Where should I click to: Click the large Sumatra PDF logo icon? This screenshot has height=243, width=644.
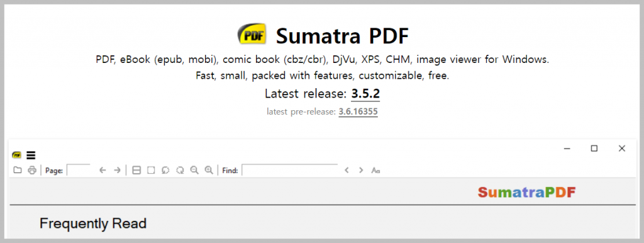tap(252, 34)
